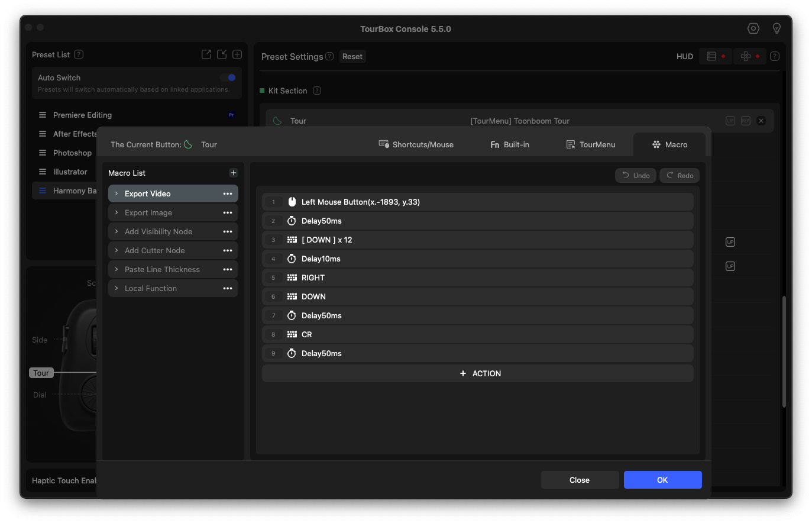812x523 pixels.
Task: Select the CR key step
Action: pyautogui.click(x=478, y=334)
